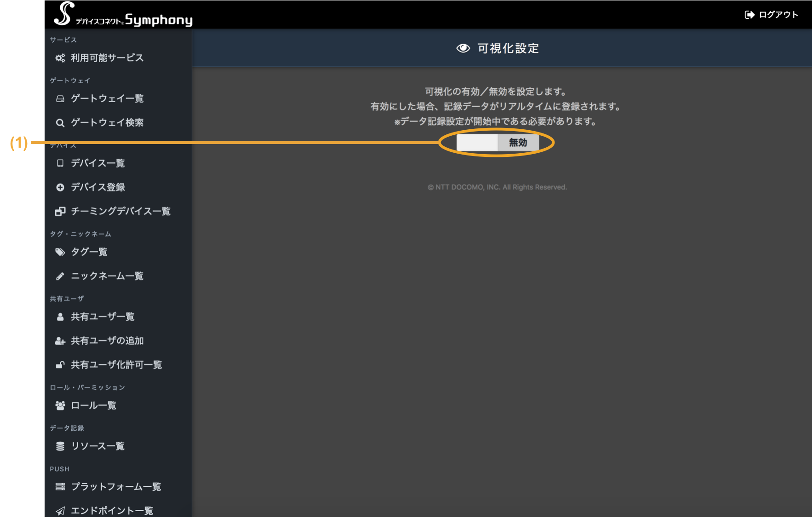Click the logout arrow icon

pyautogui.click(x=749, y=15)
